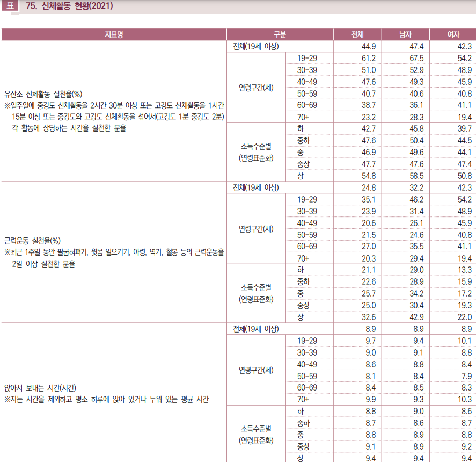This screenshot has width=476, height=462.
Task: Select the '유산소 신체활동 실천율(%)' indicator label
Action: pyautogui.click(x=43, y=94)
